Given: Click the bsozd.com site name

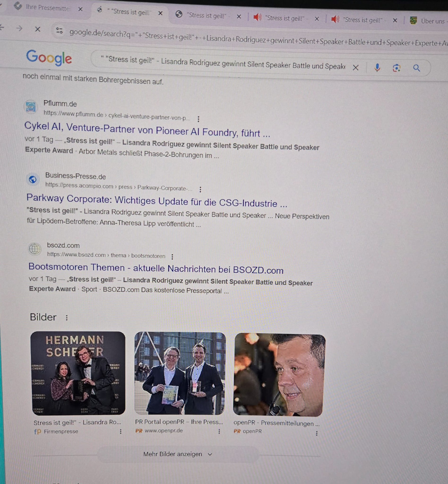Looking at the screenshot, I should [63, 245].
